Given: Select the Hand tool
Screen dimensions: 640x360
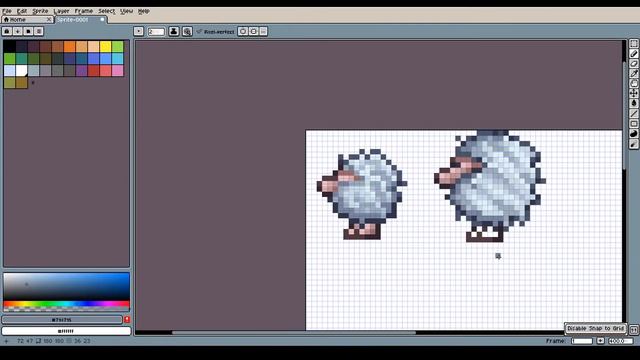Looking at the screenshot, I should [633, 83].
